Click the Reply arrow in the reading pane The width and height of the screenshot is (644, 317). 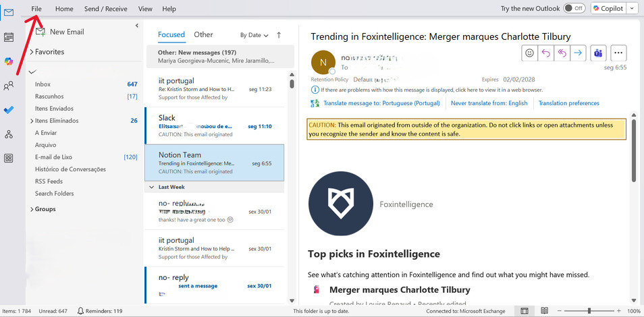(x=545, y=53)
